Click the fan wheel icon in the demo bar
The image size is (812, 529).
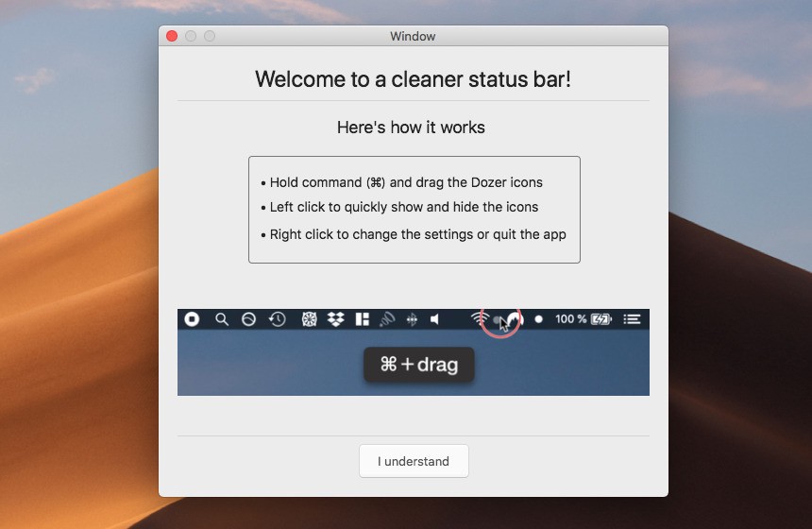(x=309, y=319)
